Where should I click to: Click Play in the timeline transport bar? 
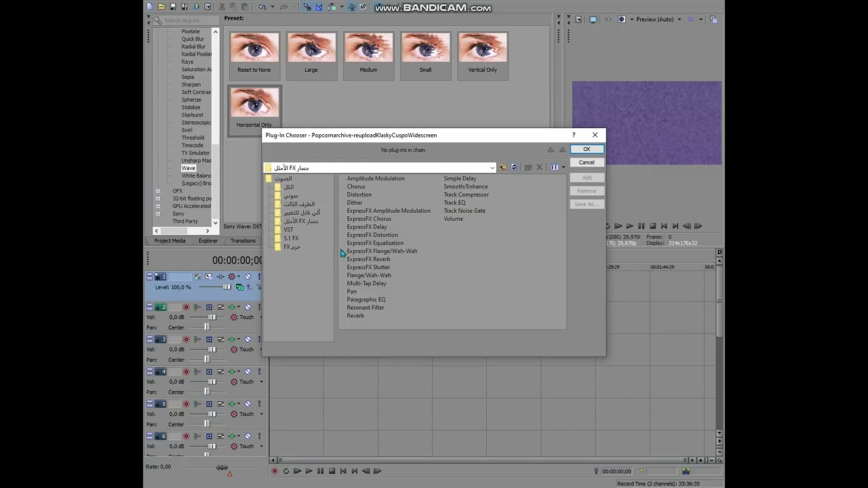pos(309,471)
